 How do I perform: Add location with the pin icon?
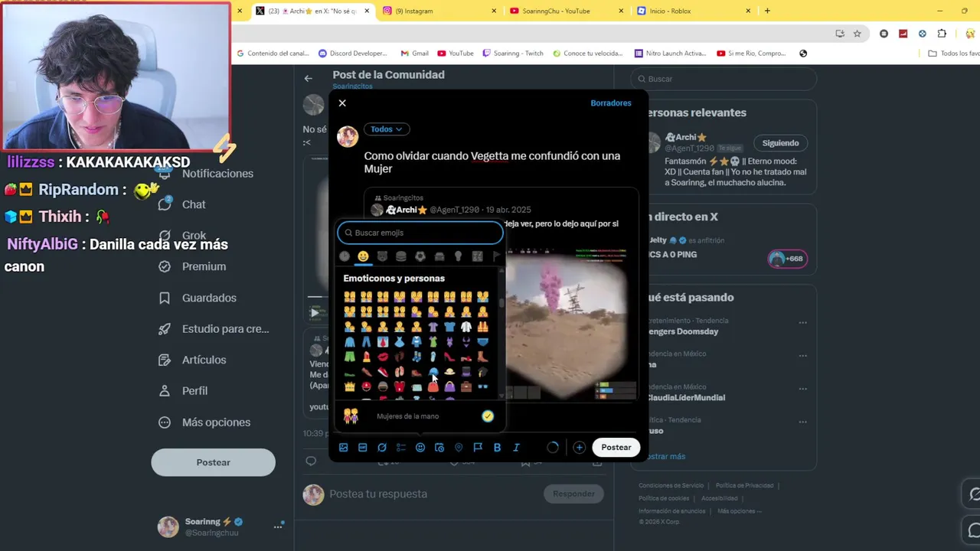click(459, 448)
